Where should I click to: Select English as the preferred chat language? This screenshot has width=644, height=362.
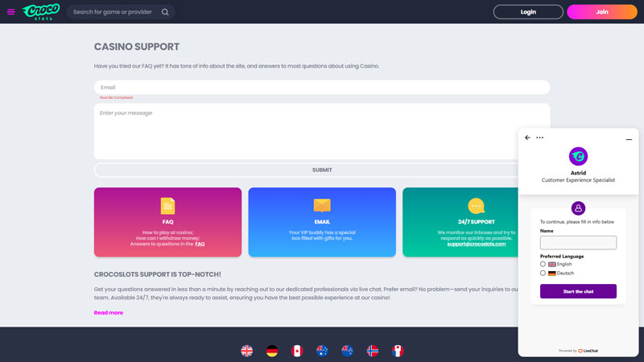click(543, 264)
